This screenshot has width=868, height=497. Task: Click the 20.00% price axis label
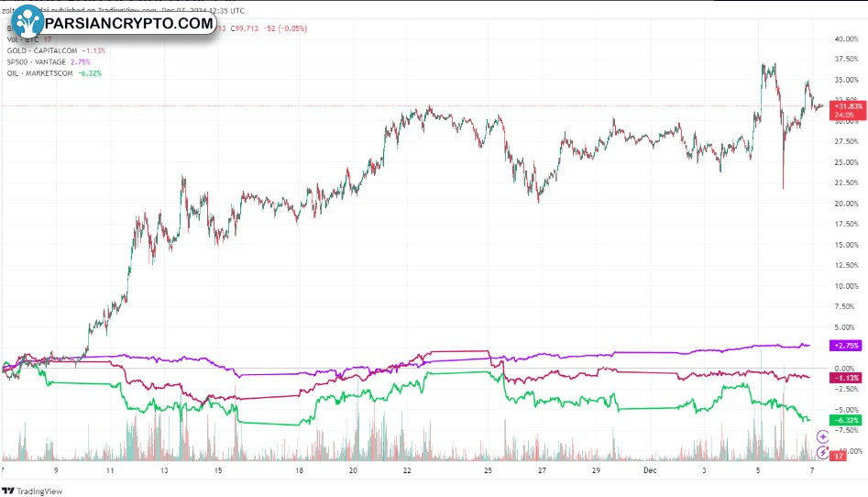point(846,204)
